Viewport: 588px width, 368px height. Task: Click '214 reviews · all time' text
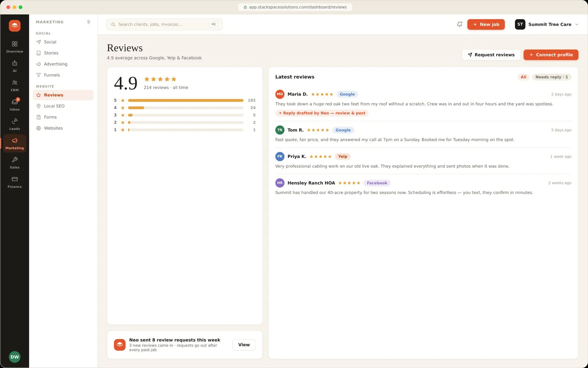pyautogui.click(x=166, y=88)
